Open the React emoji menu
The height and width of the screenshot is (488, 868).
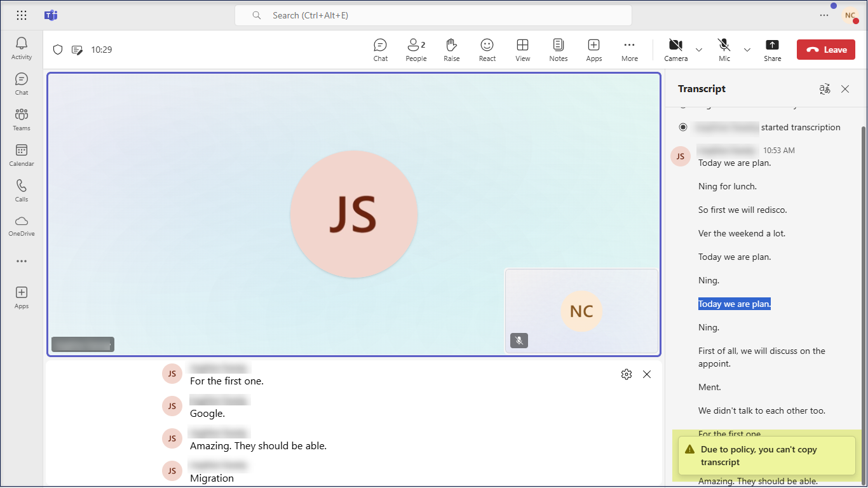[487, 50]
